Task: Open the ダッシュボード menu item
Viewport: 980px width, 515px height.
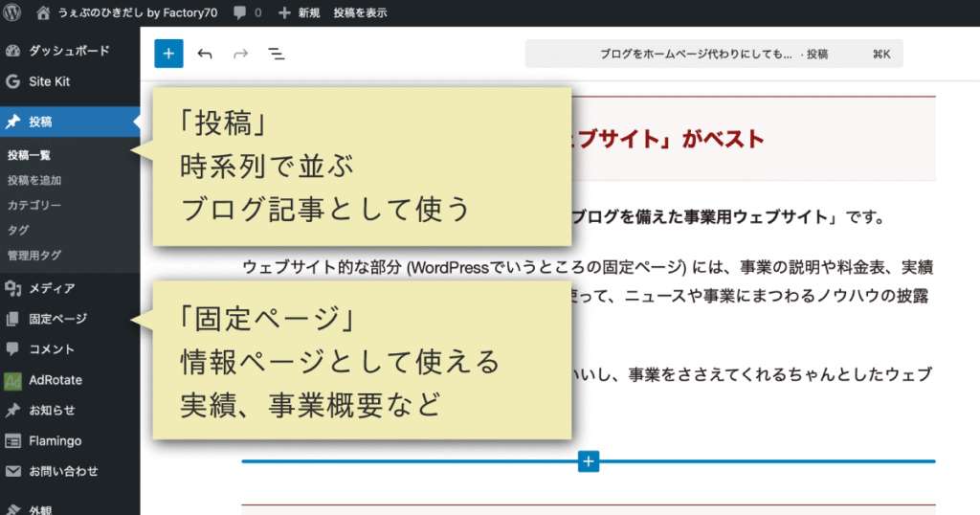Action: [x=69, y=51]
